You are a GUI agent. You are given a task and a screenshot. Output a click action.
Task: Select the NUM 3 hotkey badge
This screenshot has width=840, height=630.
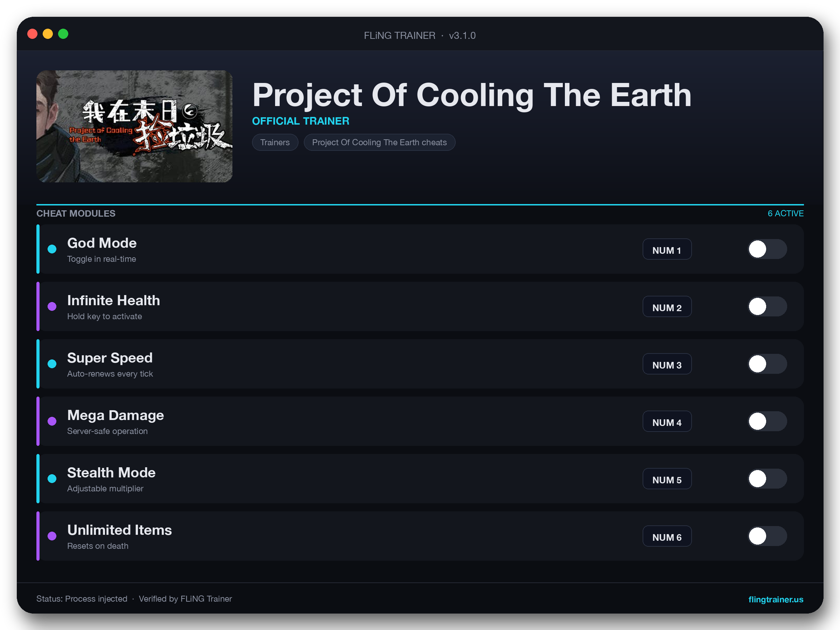point(667,364)
